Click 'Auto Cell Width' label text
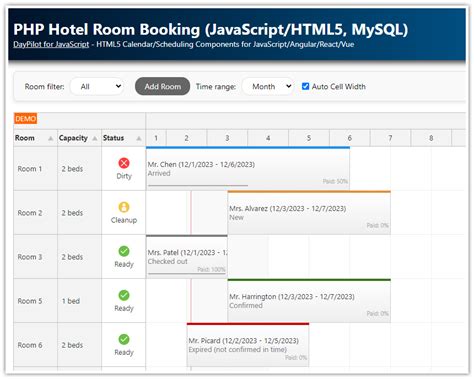Image resolution: width=474 pixels, height=379 pixels. pos(339,87)
